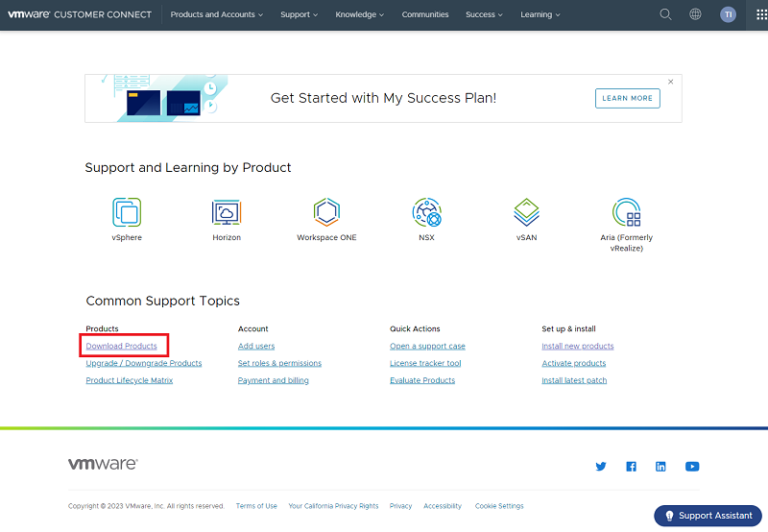Click the VMware Customer Connect logo
This screenshot has width=768, height=532.
(x=80, y=14)
